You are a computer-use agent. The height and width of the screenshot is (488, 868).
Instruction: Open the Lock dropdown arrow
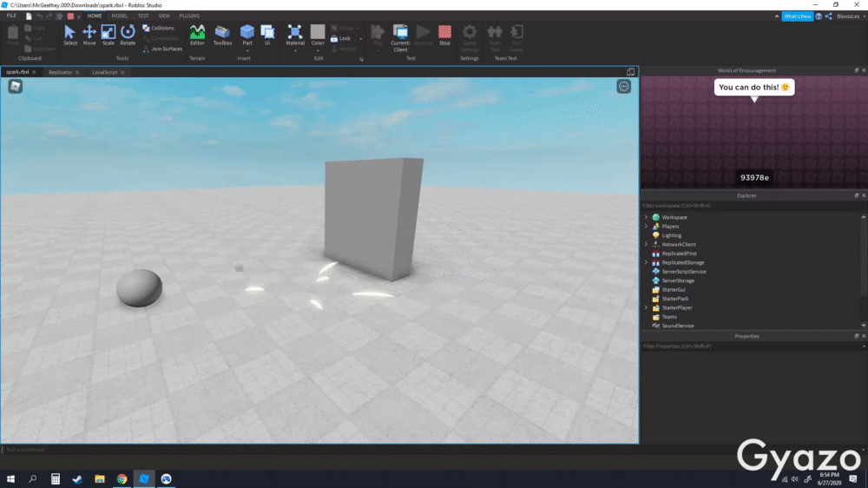(360, 39)
